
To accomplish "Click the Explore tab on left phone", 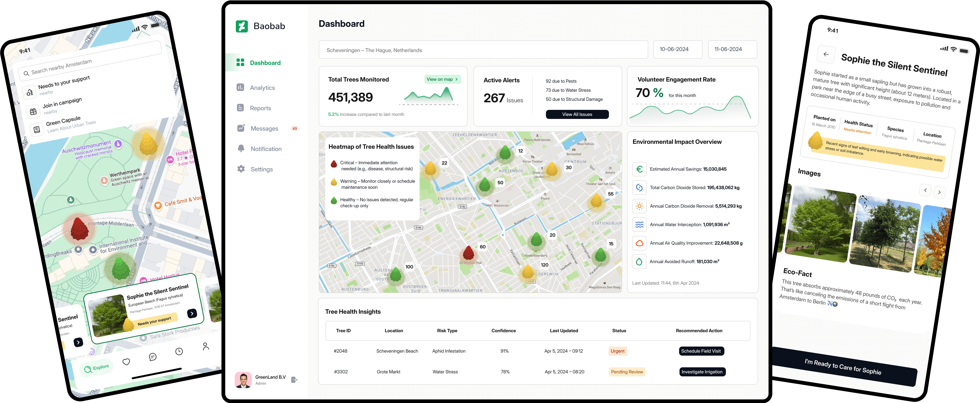I will click(97, 368).
